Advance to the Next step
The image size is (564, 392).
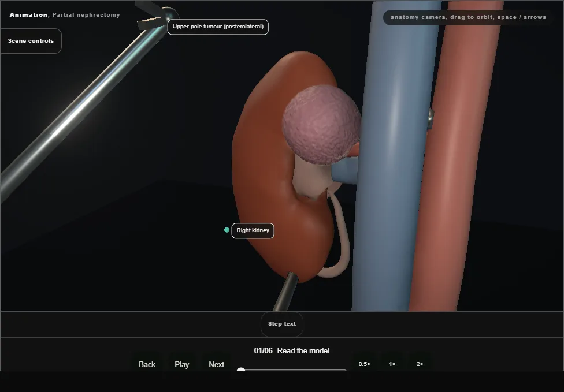pos(217,364)
